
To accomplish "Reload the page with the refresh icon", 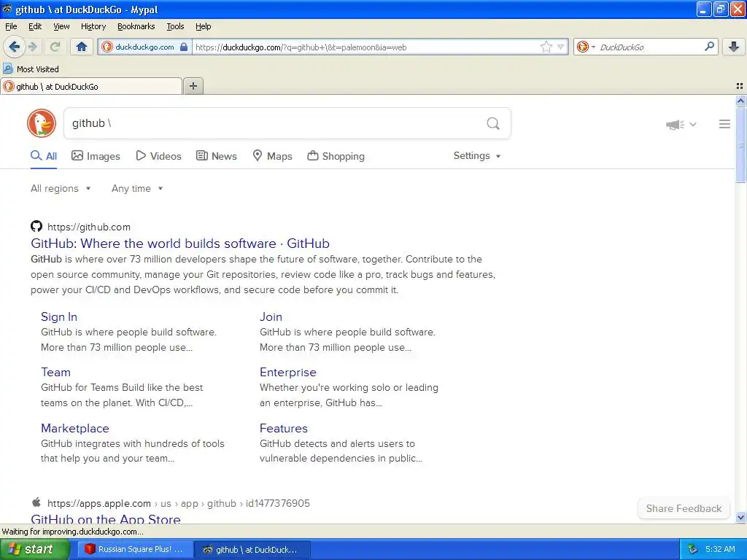I will (55, 47).
